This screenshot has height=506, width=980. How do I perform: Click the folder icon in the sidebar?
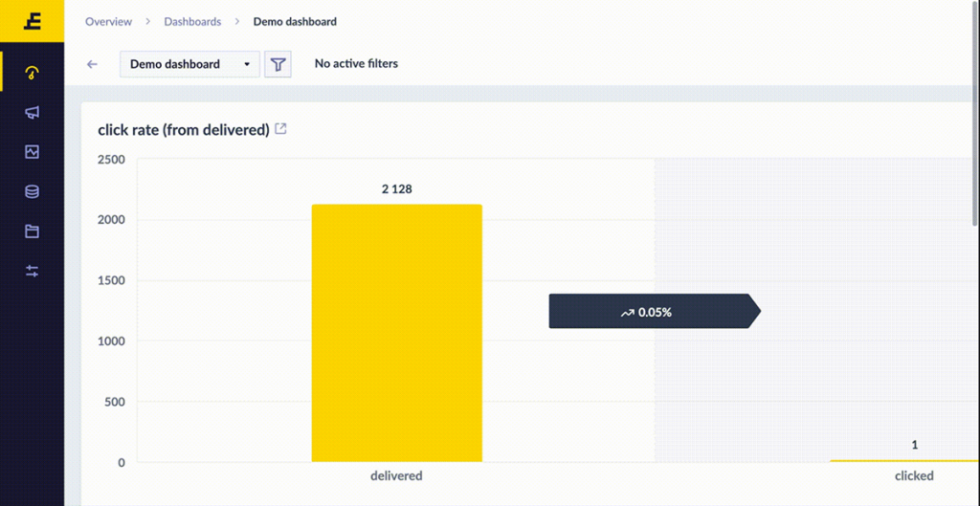[x=32, y=231]
